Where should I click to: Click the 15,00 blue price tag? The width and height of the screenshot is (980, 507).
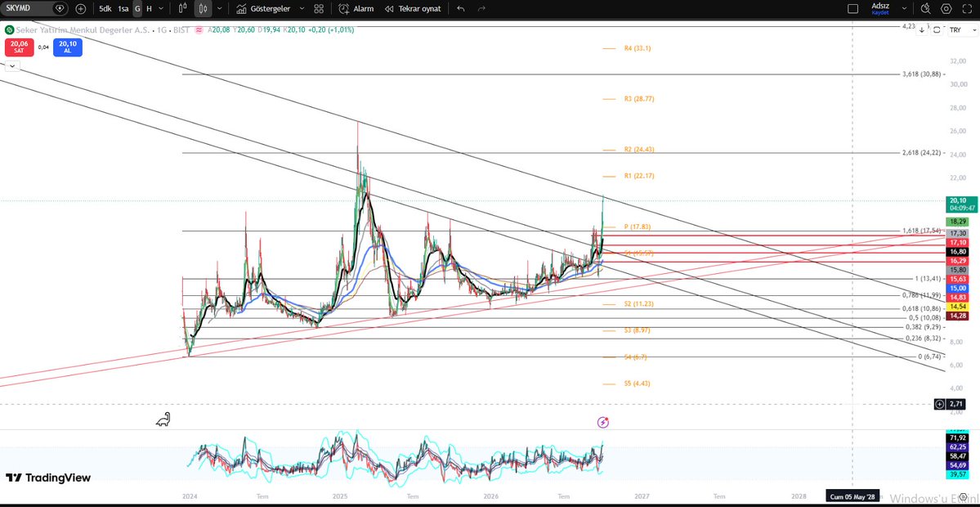point(957,288)
